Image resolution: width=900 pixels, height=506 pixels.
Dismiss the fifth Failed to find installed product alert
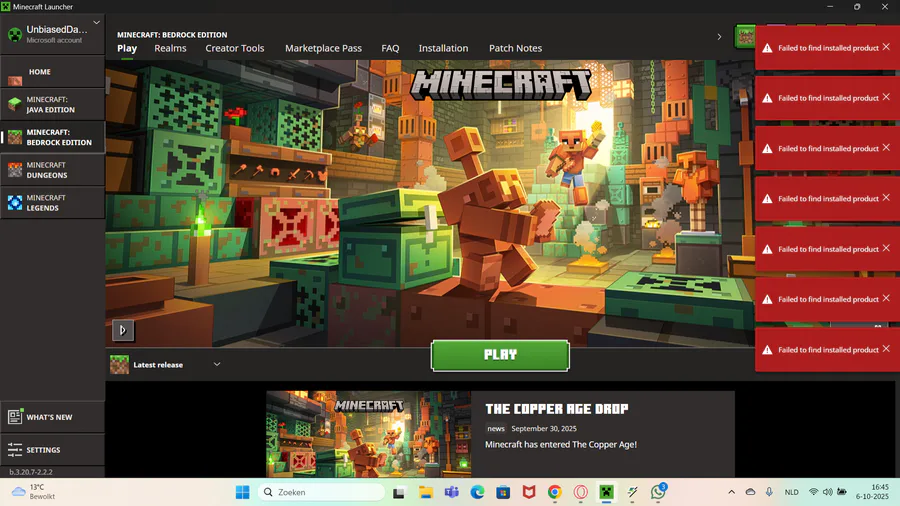(886, 248)
